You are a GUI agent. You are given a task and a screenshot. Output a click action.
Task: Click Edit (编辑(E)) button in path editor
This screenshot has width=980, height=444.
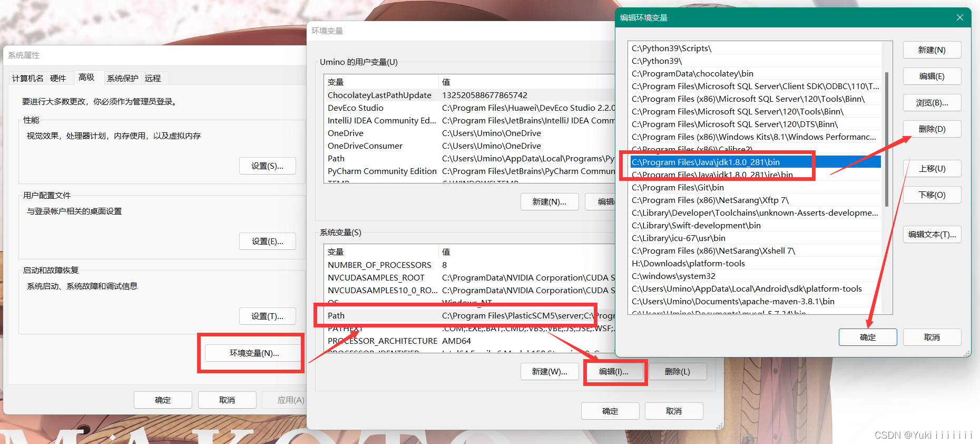point(932,76)
